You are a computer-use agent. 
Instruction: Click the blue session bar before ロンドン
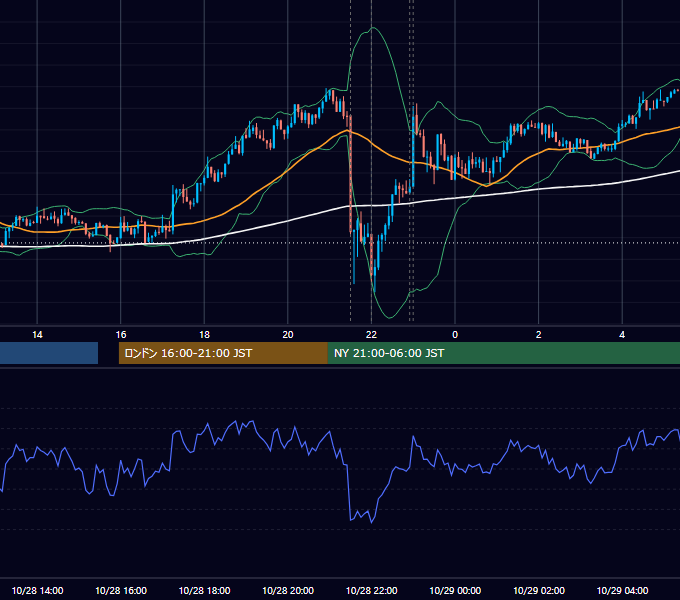(x=49, y=353)
